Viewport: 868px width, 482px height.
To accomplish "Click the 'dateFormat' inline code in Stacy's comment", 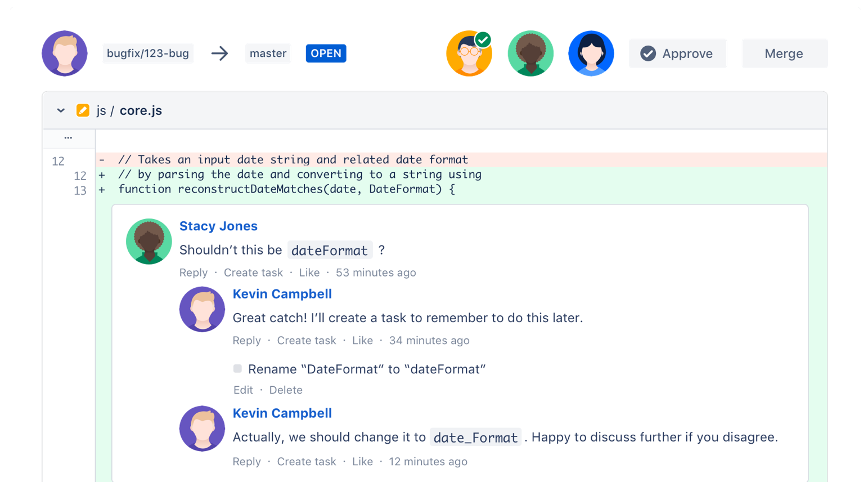I will (x=330, y=250).
